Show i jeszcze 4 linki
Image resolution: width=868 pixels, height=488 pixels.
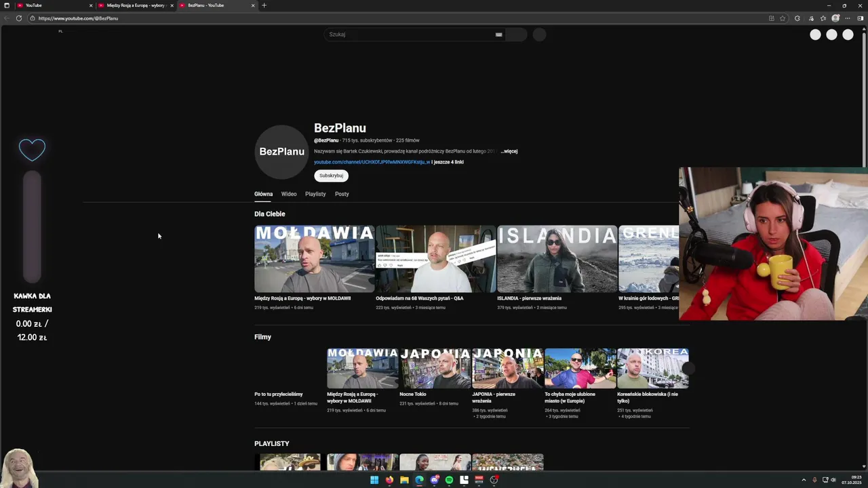448,162
